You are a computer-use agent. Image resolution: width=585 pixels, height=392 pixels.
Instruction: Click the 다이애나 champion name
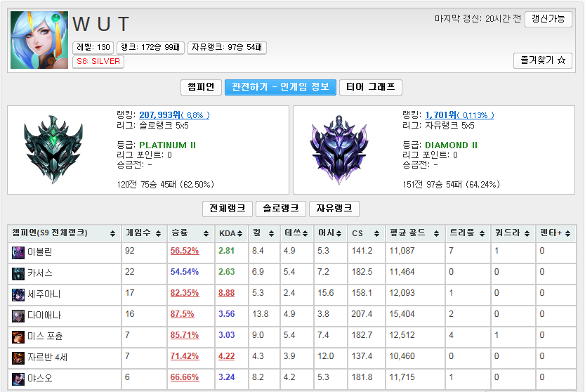pos(44,315)
